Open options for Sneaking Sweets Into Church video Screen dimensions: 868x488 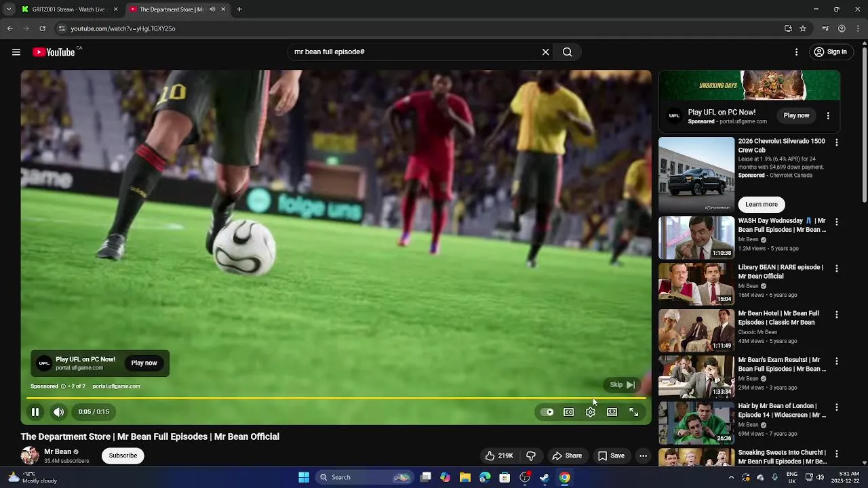point(837,454)
